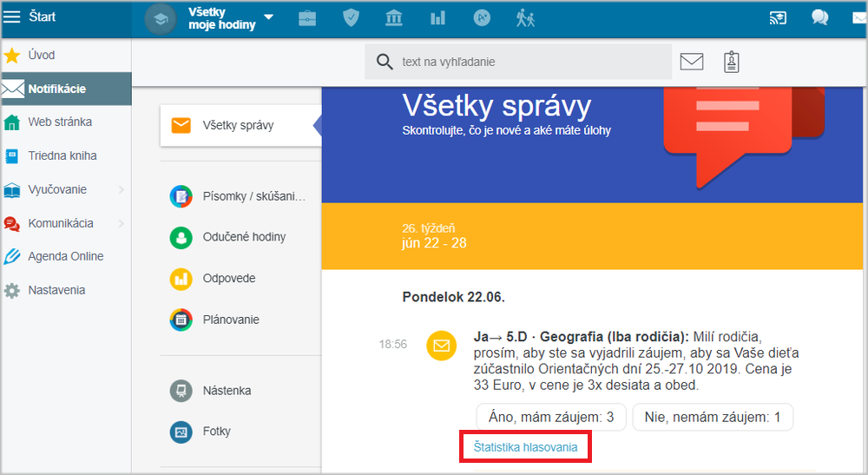This screenshot has height=475, width=868.
Task: Click the Komunikácia speech bubbles icon
Action: [x=11, y=224]
